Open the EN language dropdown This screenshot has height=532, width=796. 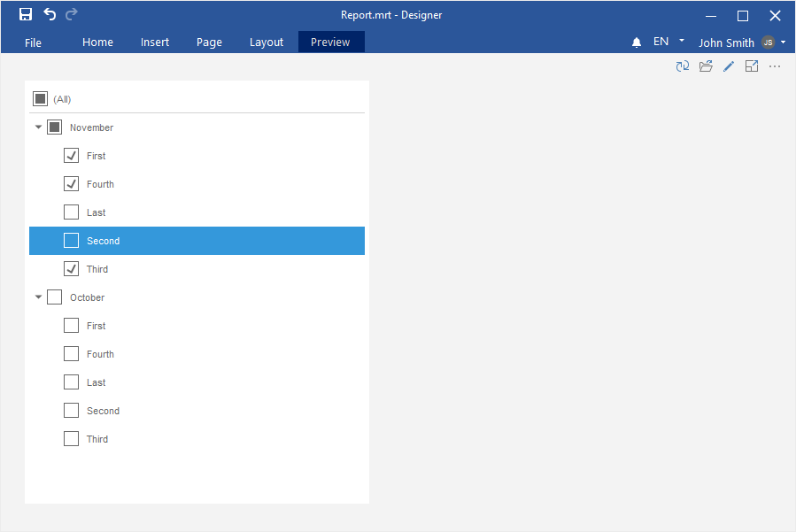point(681,41)
